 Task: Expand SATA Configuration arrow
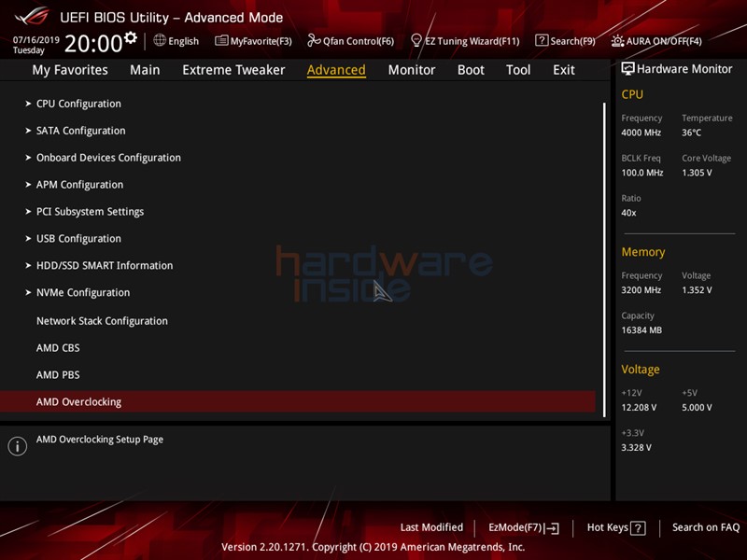28,131
